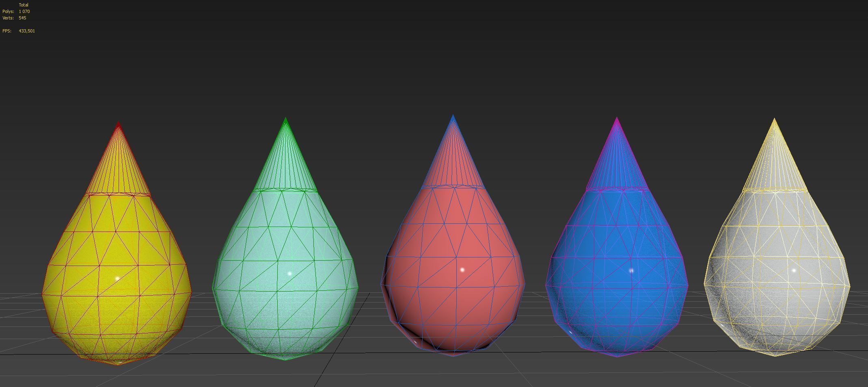The height and width of the screenshot is (387, 868).
Task: Click the FPS value 433,501
Action: tap(27, 31)
